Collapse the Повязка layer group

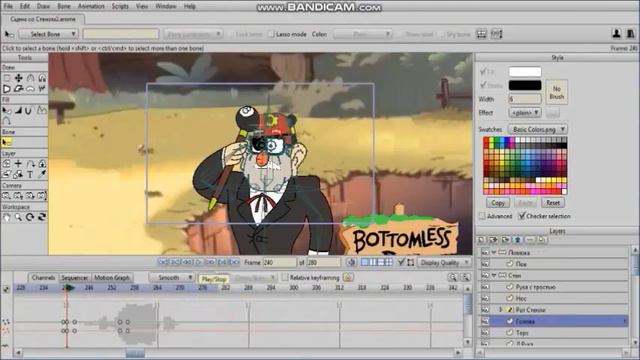494,253
